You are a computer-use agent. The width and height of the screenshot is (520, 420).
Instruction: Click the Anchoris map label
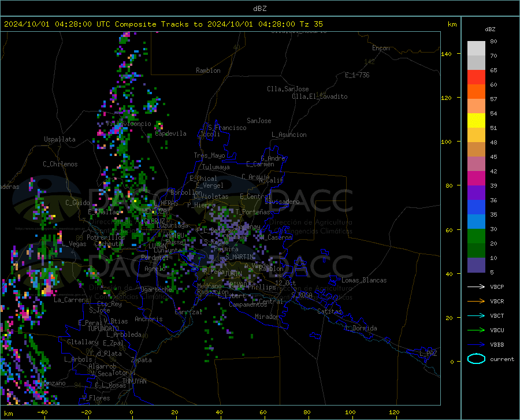(x=148, y=319)
